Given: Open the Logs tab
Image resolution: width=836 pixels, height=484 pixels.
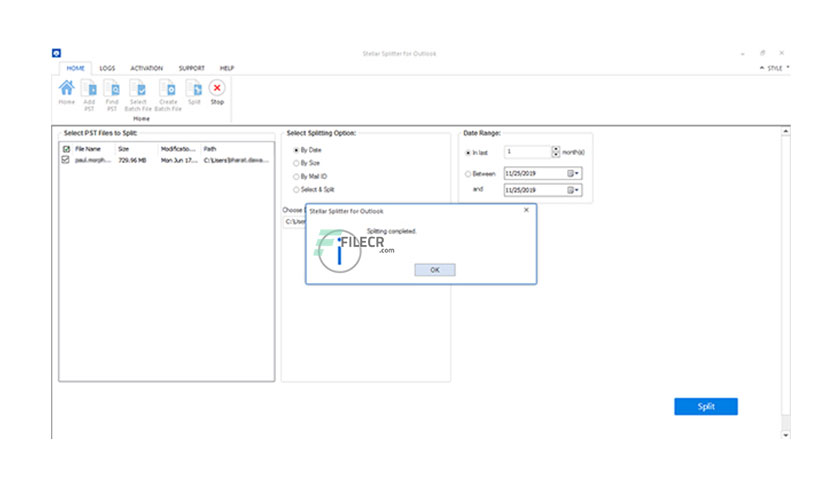Looking at the screenshot, I should point(107,68).
